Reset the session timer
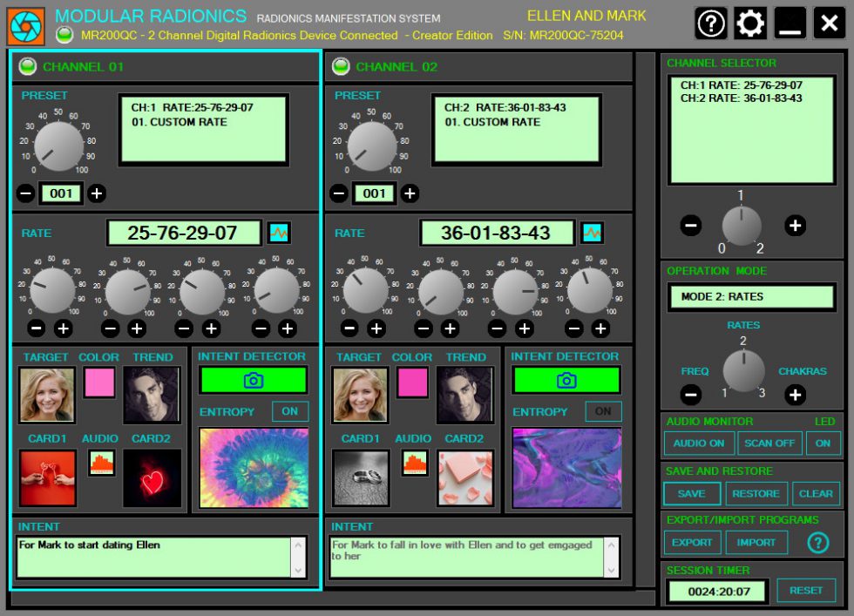The height and width of the screenshot is (616, 854). point(806,590)
